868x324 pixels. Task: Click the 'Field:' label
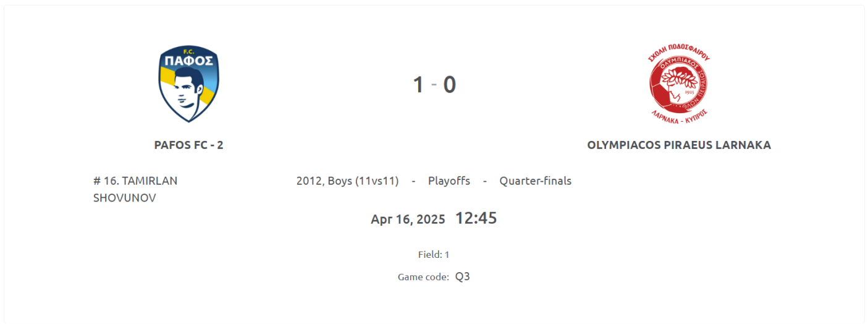[429, 254]
